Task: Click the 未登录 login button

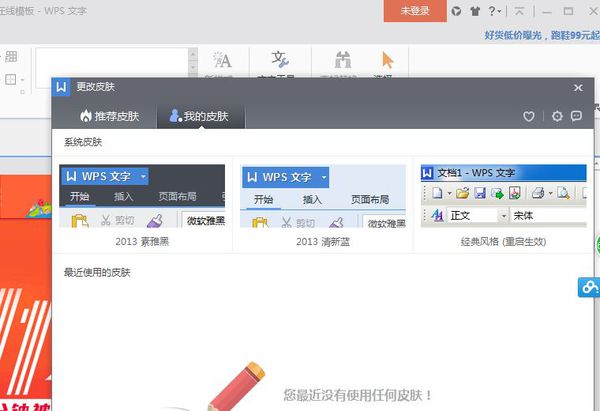Action: 415,11
